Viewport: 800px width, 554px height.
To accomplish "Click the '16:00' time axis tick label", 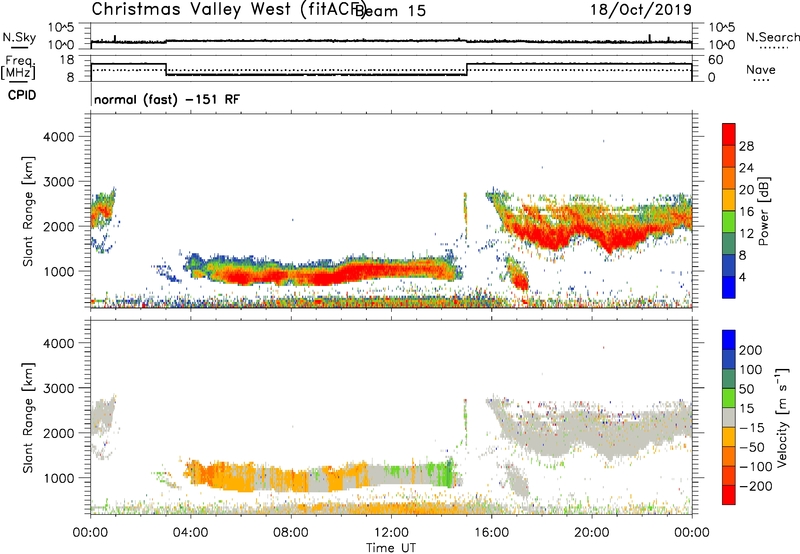I will click(x=491, y=533).
